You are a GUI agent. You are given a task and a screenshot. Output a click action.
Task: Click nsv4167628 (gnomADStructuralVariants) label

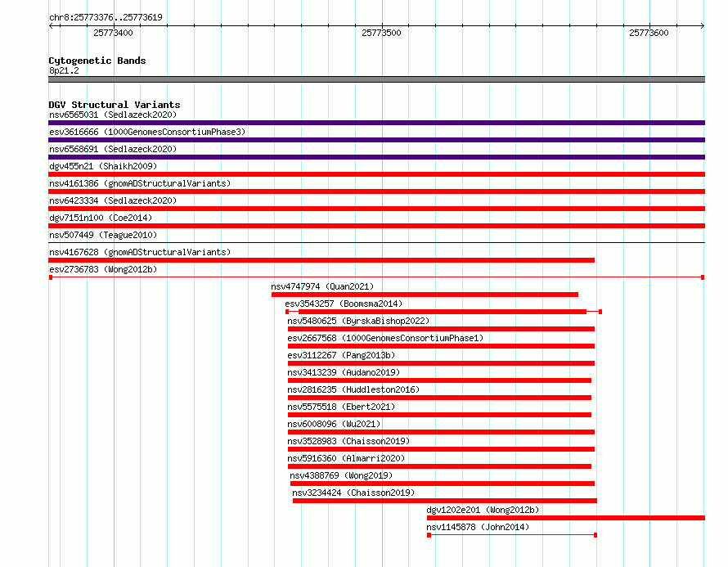pos(140,252)
